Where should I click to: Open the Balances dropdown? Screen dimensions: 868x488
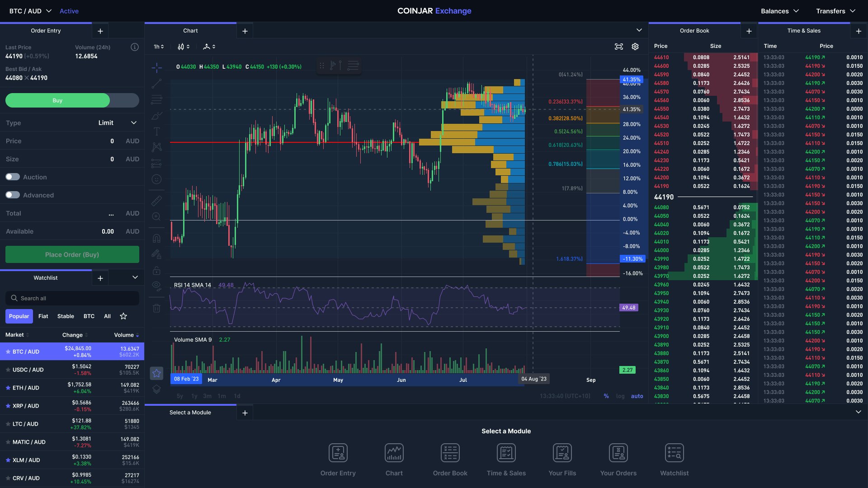pyautogui.click(x=779, y=11)
